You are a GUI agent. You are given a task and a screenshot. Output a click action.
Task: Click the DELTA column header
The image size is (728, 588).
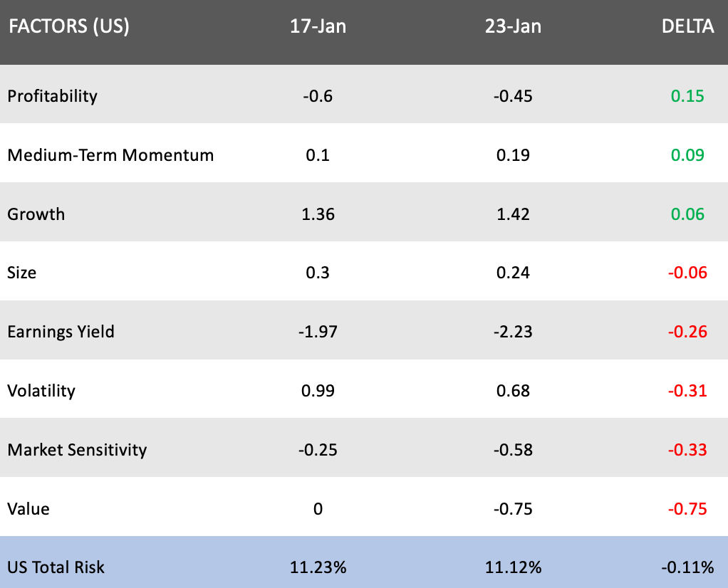tap(687, 27)
